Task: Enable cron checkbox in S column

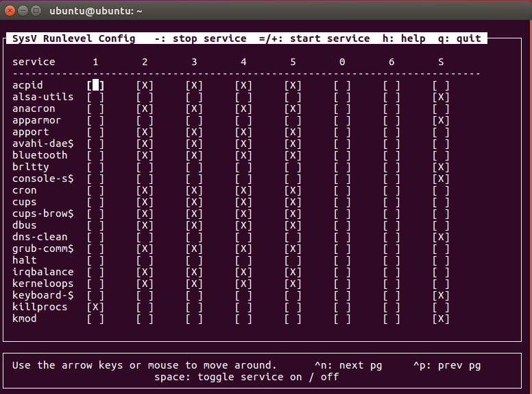Action: (x=441, y=190)
